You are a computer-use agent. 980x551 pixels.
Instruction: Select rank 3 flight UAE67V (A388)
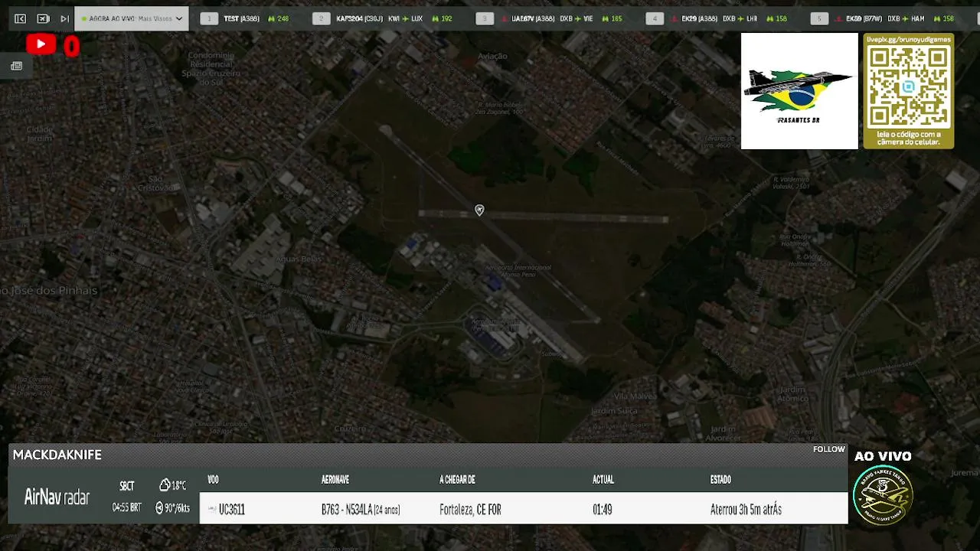(x=533, y=18)
